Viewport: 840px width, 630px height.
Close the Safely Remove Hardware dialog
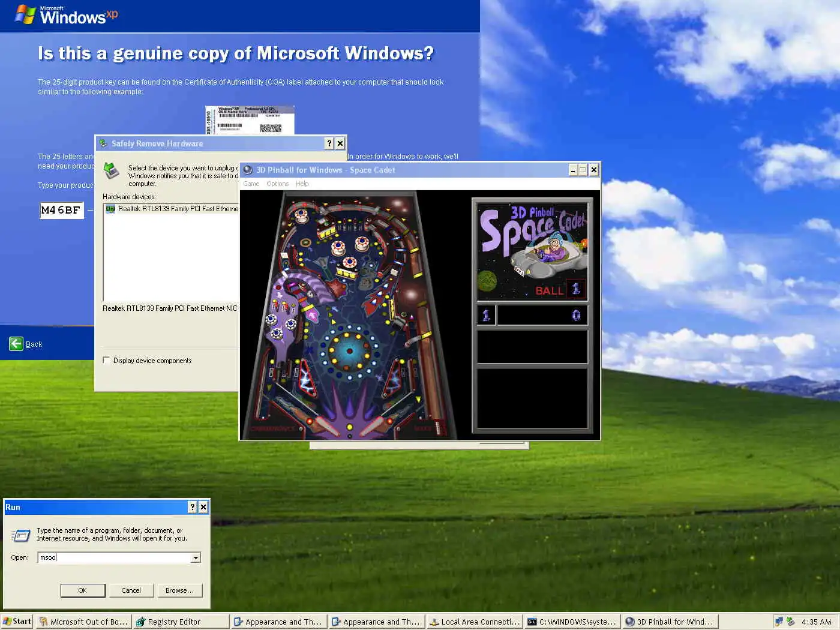coord(340,143)
